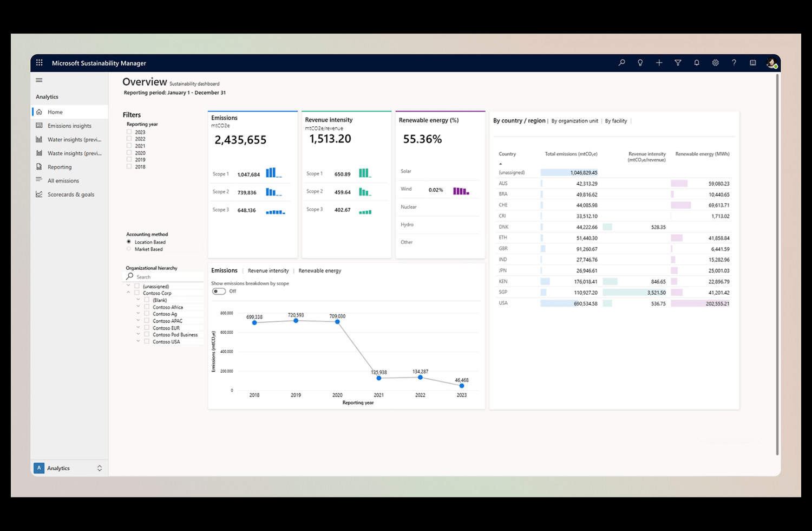Image resolution: width=812 pixels, height=531 pixels.
Task: Switch chart to Revenue intensity tab
Action: point(268,270)
